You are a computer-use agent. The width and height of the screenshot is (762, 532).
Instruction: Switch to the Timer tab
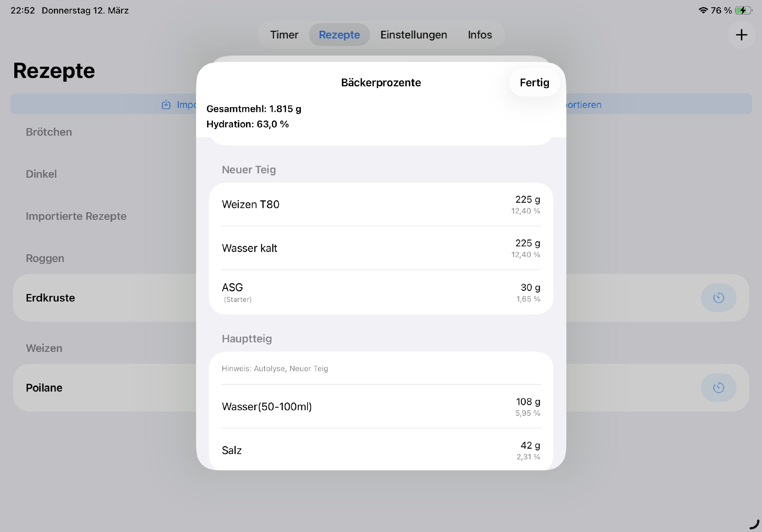point(284,35)
